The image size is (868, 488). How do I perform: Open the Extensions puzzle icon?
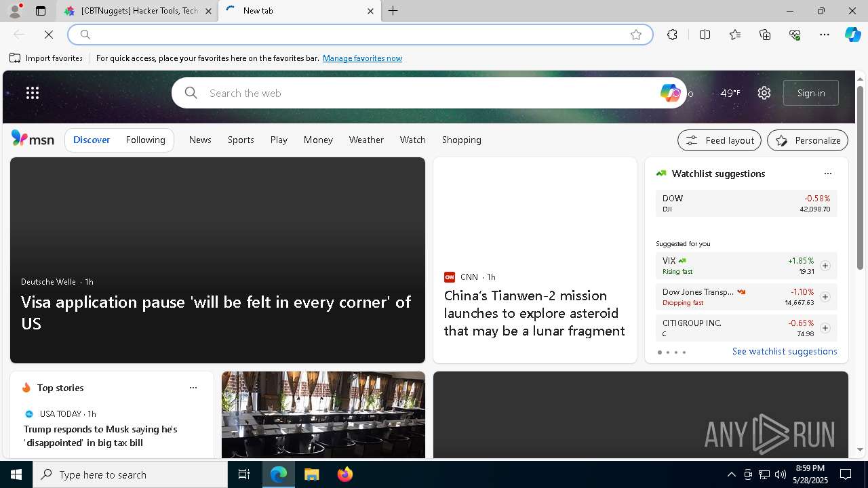coord(672,35)
